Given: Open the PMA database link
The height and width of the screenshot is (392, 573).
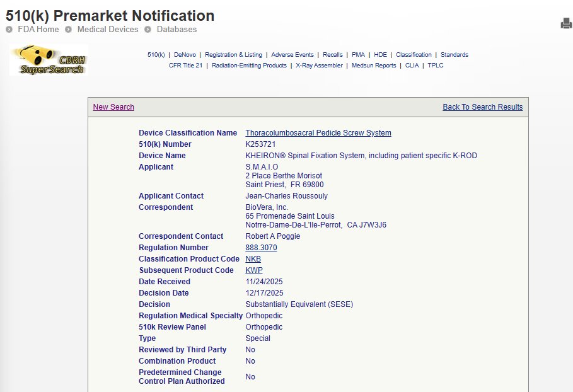Looking at the screenshot, I should tap(358, 55).
